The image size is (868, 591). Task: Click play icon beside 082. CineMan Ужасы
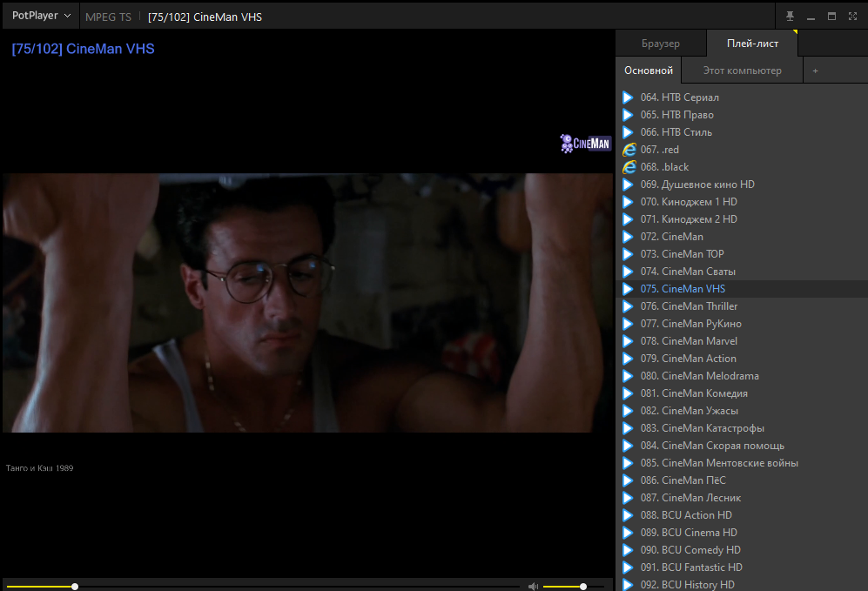[x=628, y=411]
